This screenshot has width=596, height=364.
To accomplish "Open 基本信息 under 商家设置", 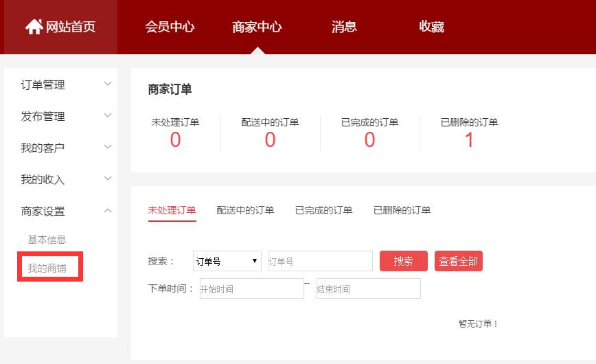I will [47, 240].
